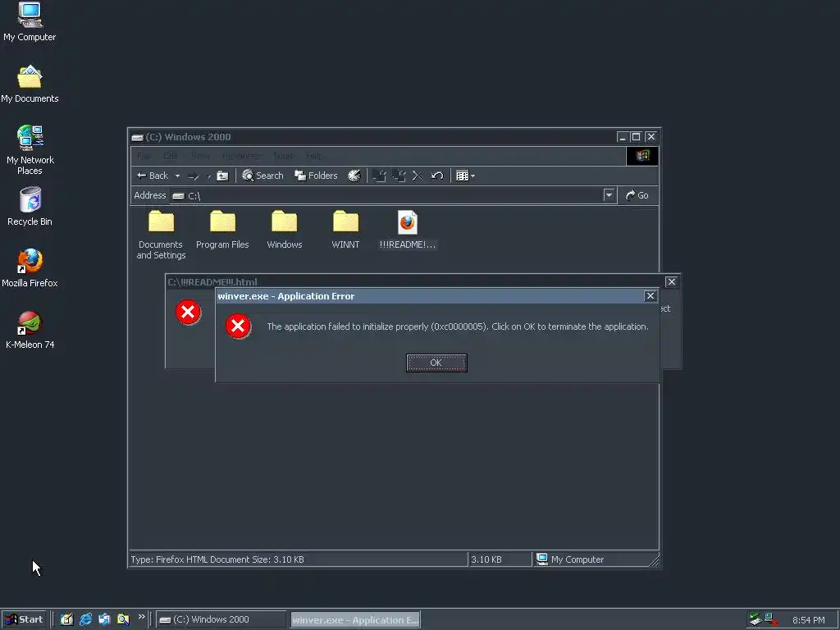Select the !!!README! html file
The width and height of the screenshot is (840, 630).
(x=407, y=230)
